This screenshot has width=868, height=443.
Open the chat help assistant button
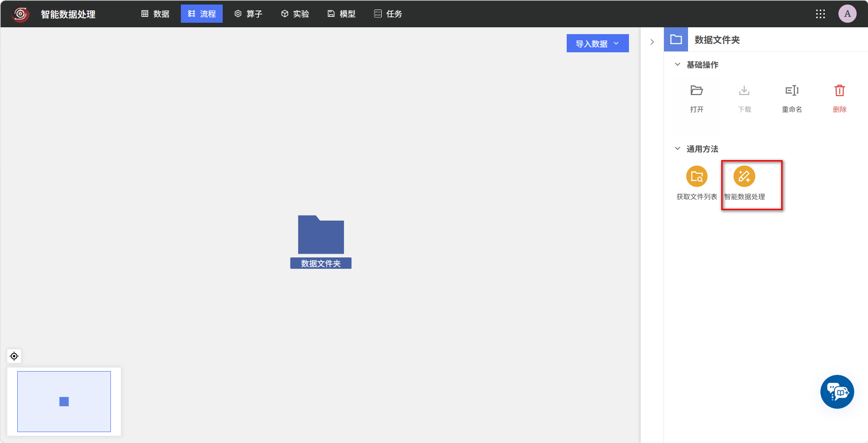[x=837, y=392]
